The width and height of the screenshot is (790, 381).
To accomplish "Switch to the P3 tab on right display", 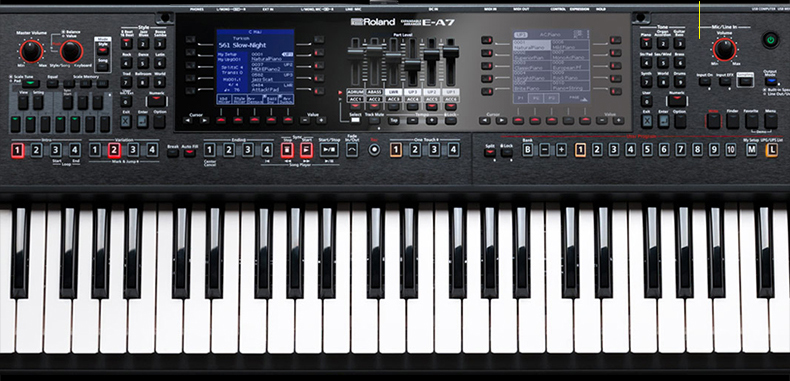I will [x=552, y=98].
